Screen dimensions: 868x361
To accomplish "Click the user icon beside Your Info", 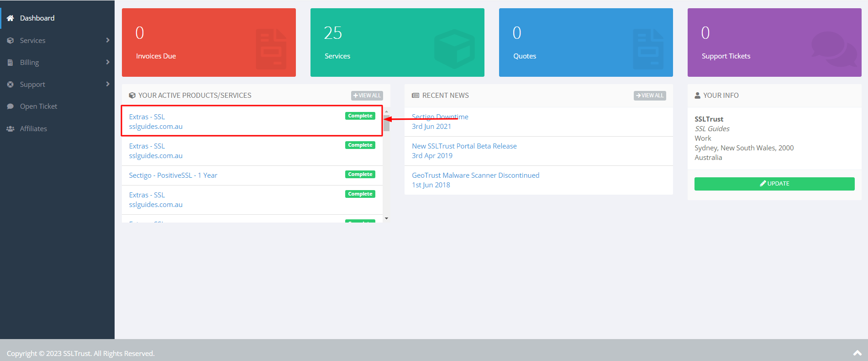I will pyautogui.click(x=697, y=96).
